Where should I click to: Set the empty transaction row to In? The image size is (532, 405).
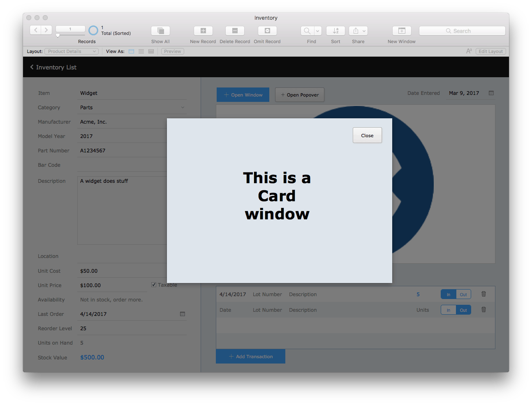449,310
